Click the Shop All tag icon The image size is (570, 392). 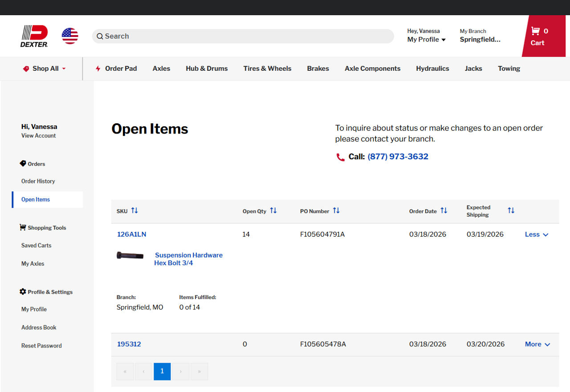(26, 69)
